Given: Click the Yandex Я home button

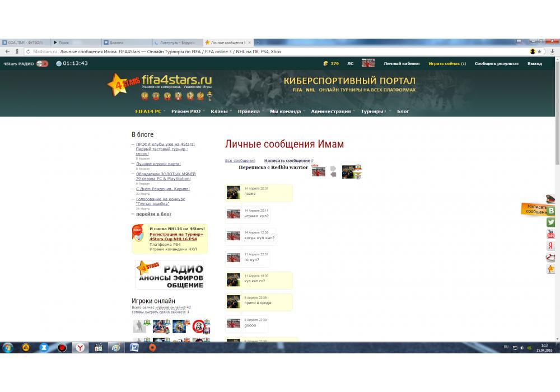Looking at the screenshot, I should point(17,52).
